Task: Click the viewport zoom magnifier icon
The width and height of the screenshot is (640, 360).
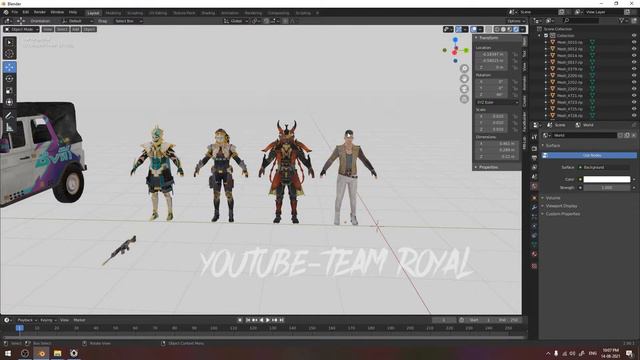Action: [464, 68]
